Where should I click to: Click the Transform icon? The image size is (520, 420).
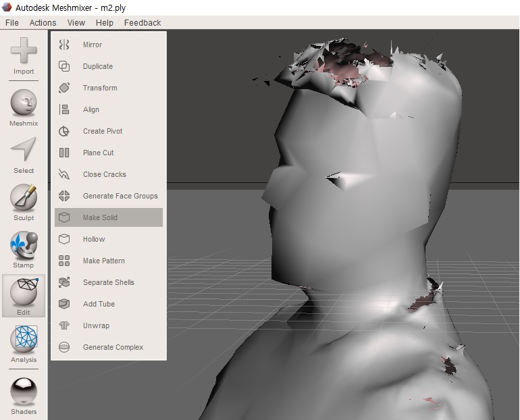tap(64, 88)
